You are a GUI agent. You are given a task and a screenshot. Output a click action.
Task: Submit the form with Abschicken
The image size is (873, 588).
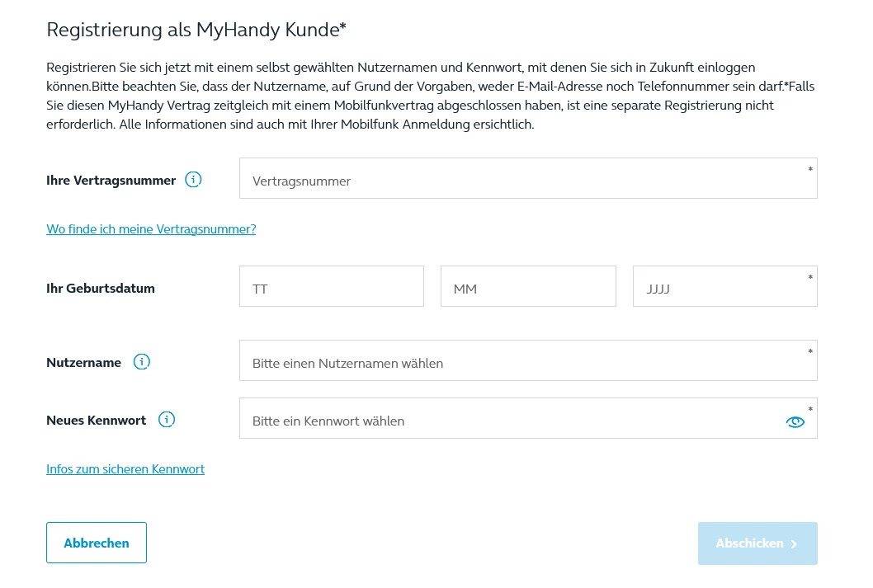pyautogui.click(x=757, y=543)
